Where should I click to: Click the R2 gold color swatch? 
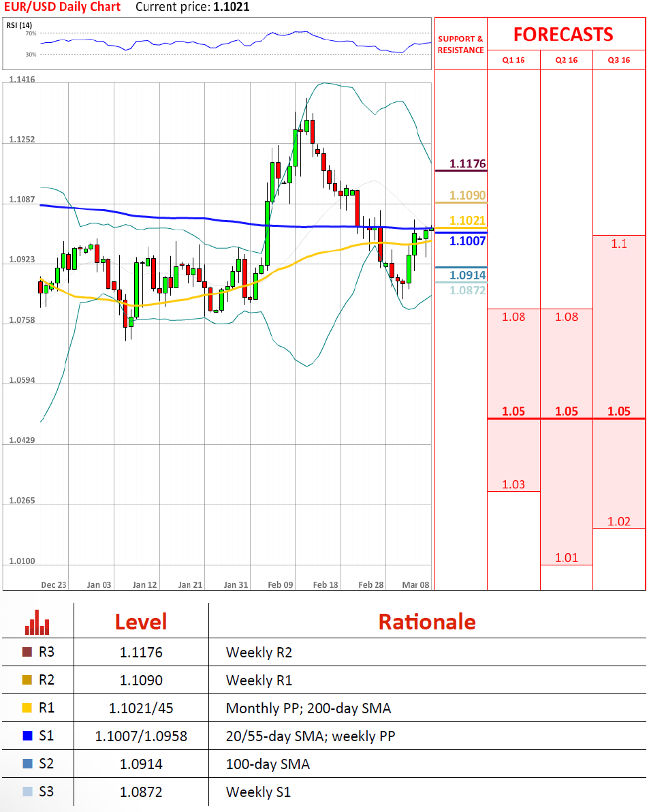[x=27, y=680]
